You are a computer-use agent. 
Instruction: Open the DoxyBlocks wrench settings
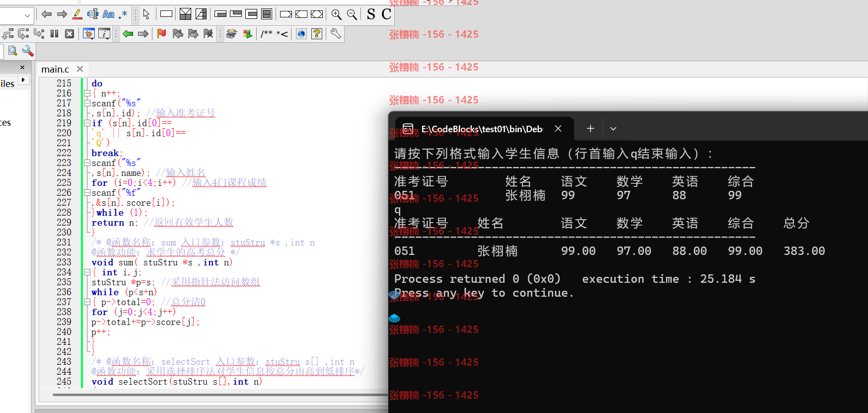click(x=336, y=34)
